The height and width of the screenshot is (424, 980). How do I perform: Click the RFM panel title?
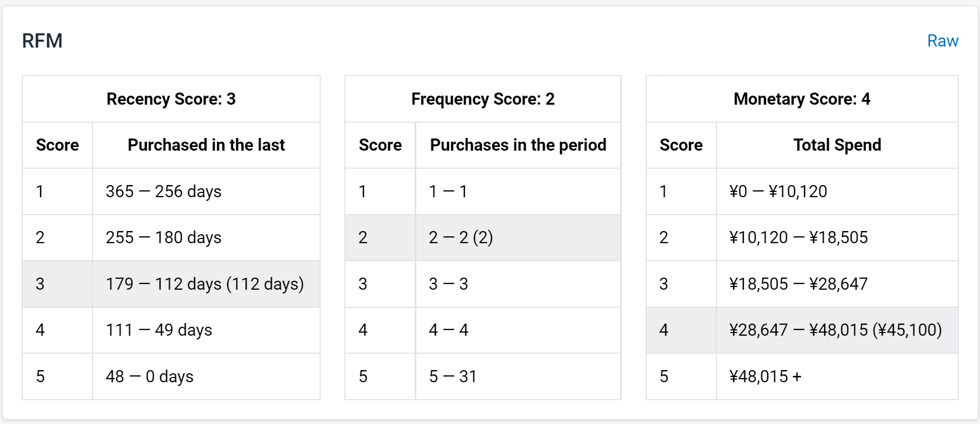[42, 41]
